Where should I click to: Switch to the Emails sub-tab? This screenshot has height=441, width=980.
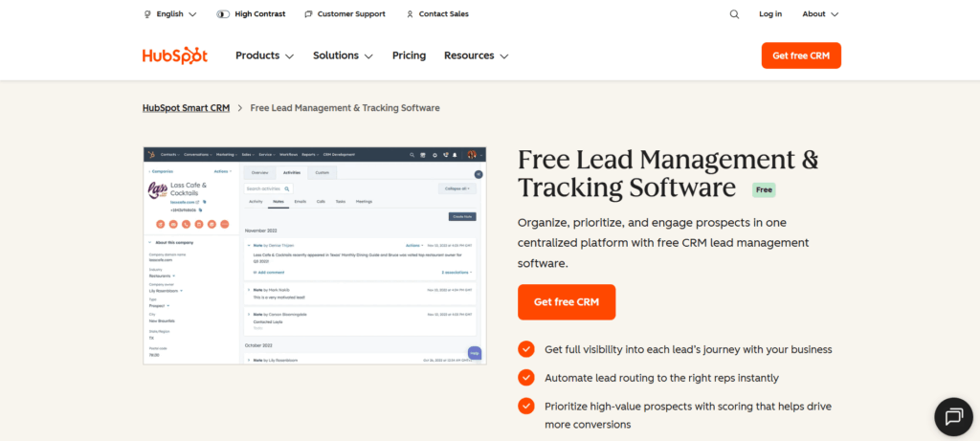[300, 201]
